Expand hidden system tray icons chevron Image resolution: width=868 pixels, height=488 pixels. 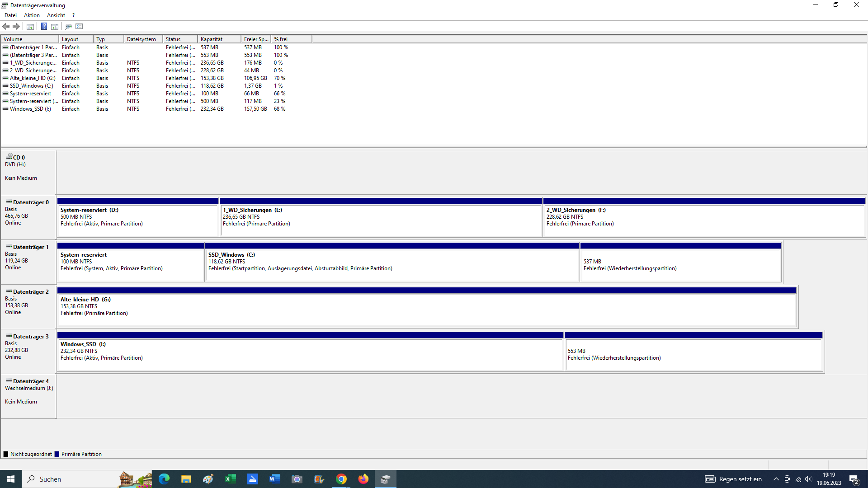pos(776,479)
